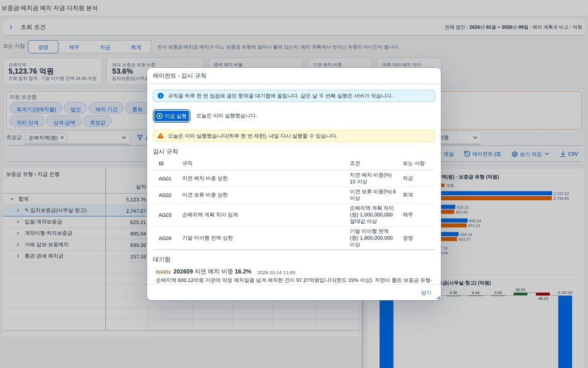Open the 측정값 combo box dropdown
Screen dimensions: 588x368
[x=123, y=138]
